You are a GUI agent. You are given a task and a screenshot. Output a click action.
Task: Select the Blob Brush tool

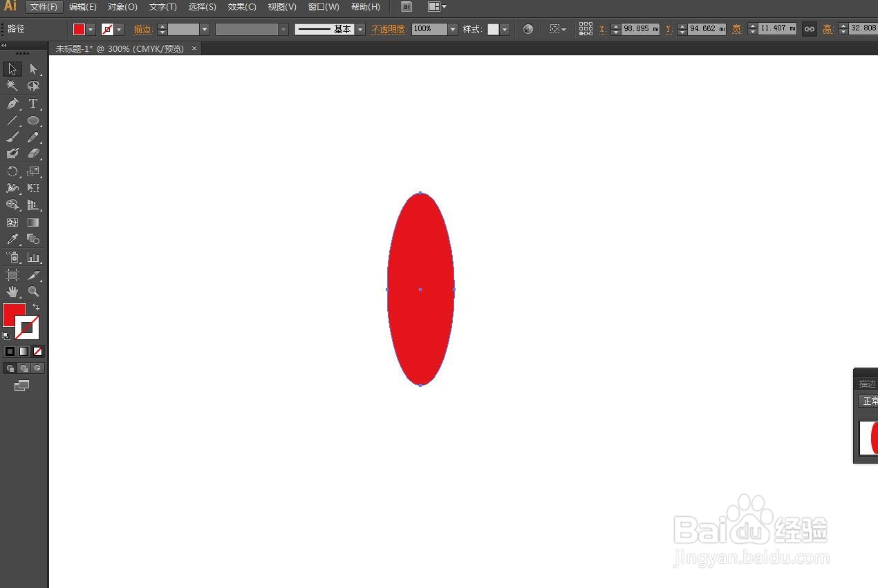point(12,154)
